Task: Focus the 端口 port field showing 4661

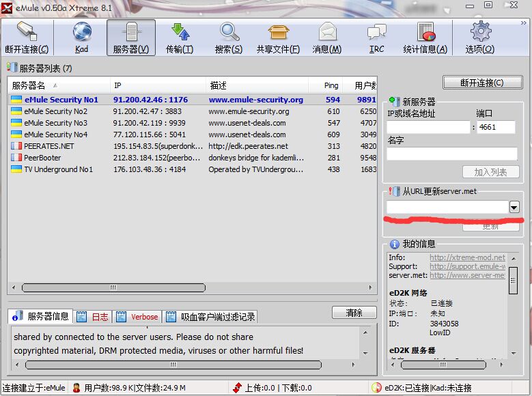Action: [x=496, y=127]
